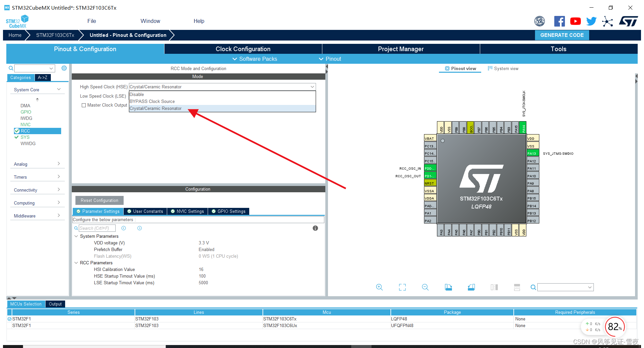Open the Help menu
644x348 pixels.
[x=199, y=21]
